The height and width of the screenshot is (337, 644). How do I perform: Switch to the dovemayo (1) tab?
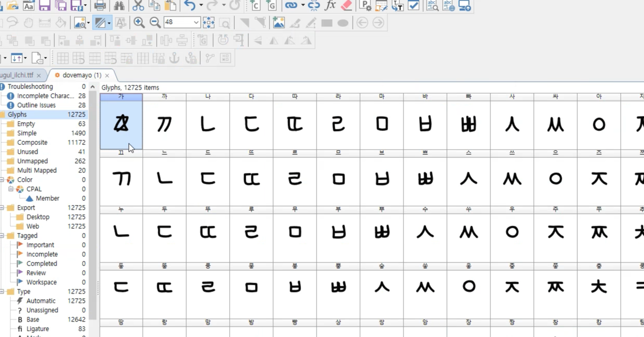[82, 75]
